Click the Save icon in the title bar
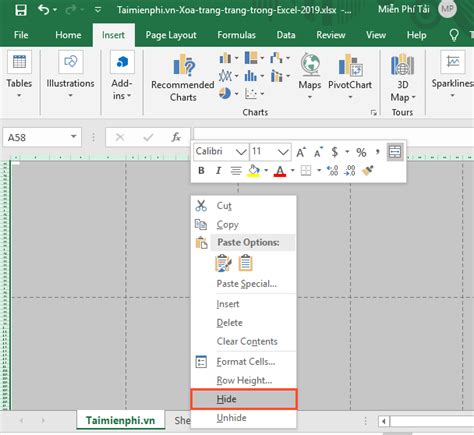The image size is (474, 435). 21,10
